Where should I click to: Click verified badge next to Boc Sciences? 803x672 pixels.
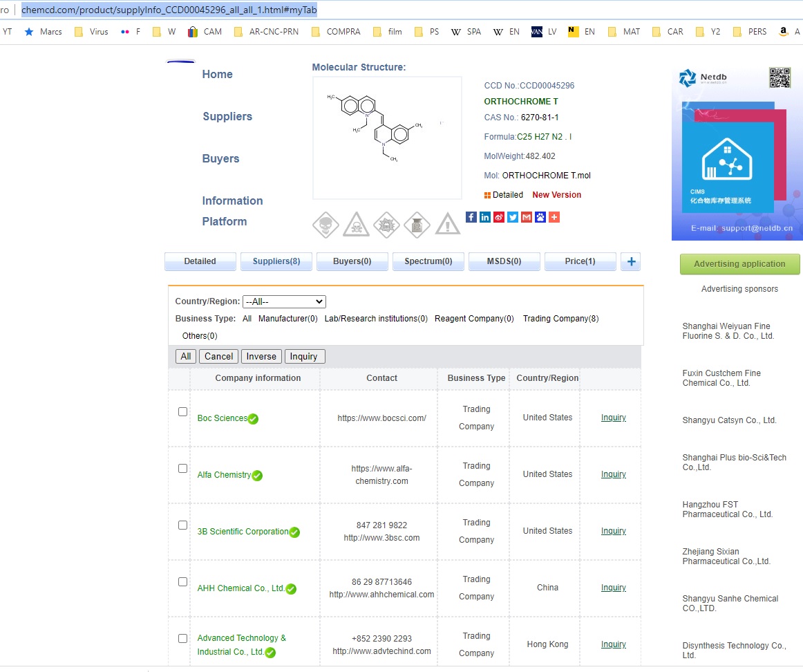[x=253, y=419]
